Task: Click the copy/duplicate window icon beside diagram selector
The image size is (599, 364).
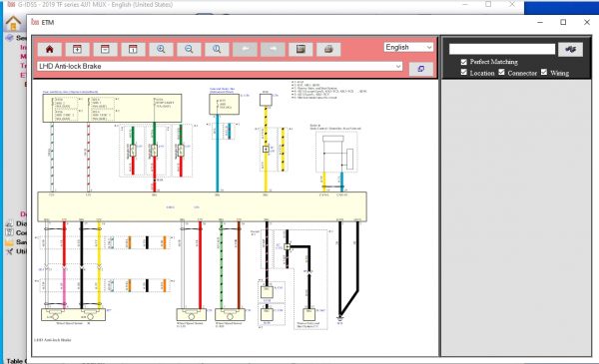Action: 421,69
